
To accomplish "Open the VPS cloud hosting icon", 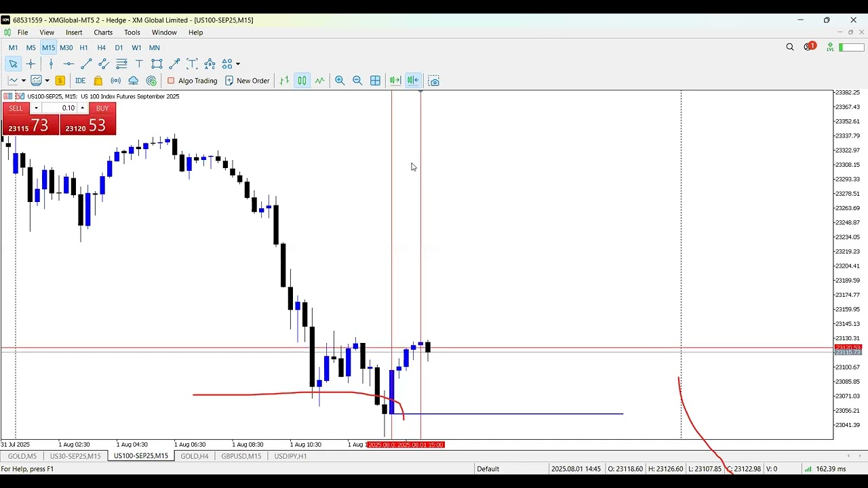I will point(134,81).
